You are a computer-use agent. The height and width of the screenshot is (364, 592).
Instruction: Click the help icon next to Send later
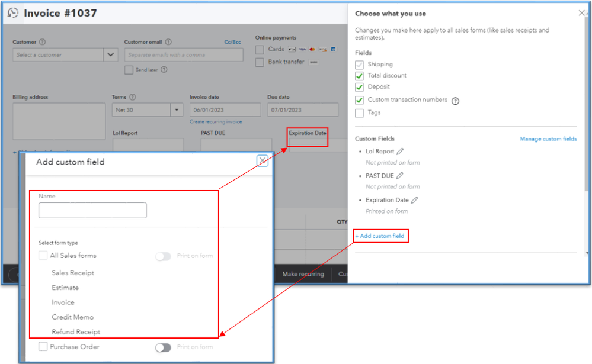[x=164, y=69]
